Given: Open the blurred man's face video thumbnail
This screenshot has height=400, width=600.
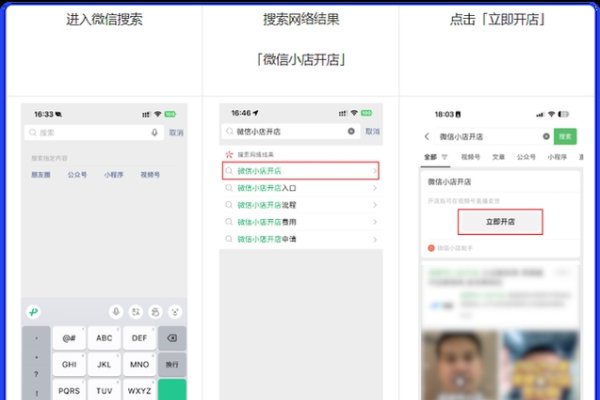Looking at the screenshot, I should click(x=460, y=366).
